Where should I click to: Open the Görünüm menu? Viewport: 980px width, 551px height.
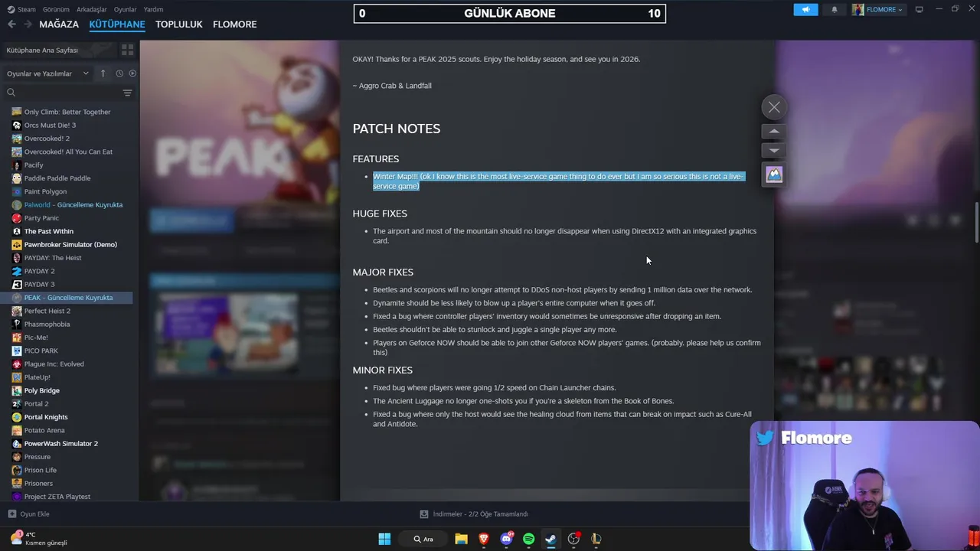click(56, 9)
